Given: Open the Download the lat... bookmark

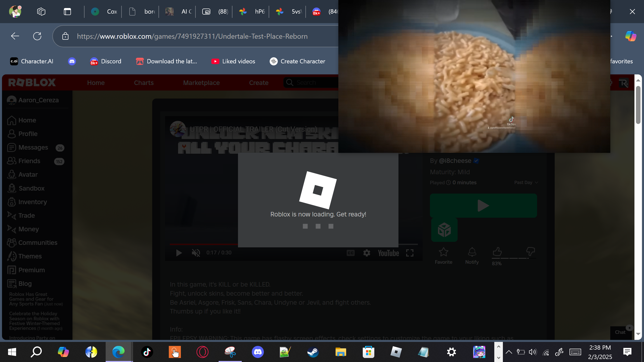Looking at the screenshot, I should pos(166,61).
